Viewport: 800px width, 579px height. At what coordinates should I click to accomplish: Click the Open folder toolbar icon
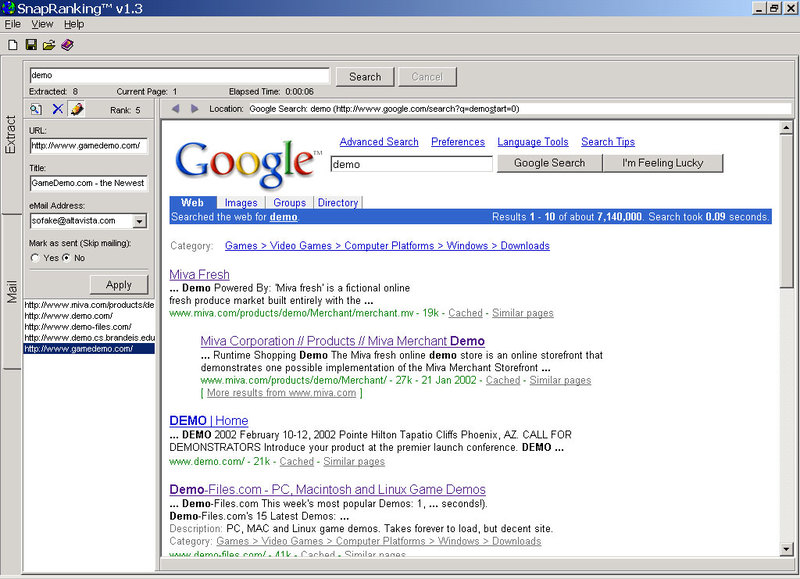(x=49, y=45)
